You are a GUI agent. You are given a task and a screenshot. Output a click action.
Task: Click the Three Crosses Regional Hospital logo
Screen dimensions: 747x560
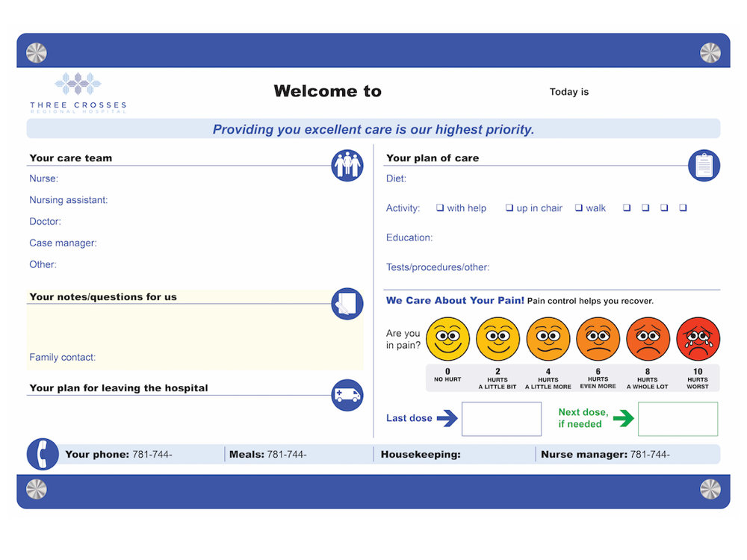pos(78,93)
